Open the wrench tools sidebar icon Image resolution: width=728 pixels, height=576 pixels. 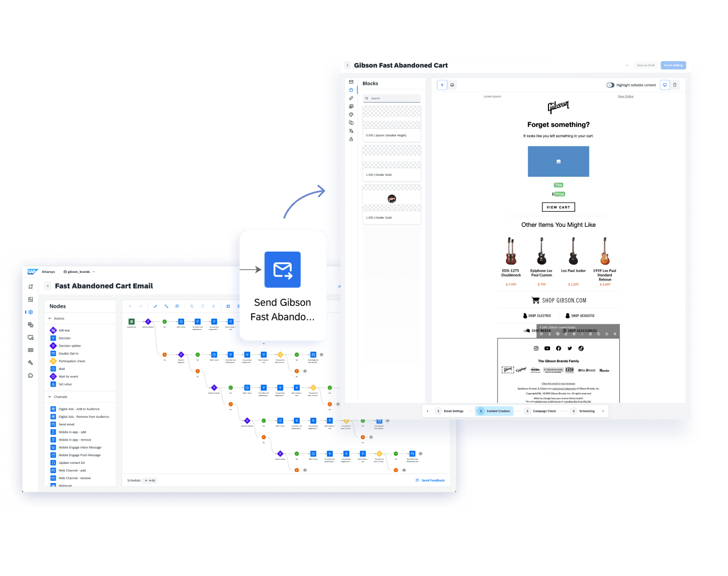point(31,363)
